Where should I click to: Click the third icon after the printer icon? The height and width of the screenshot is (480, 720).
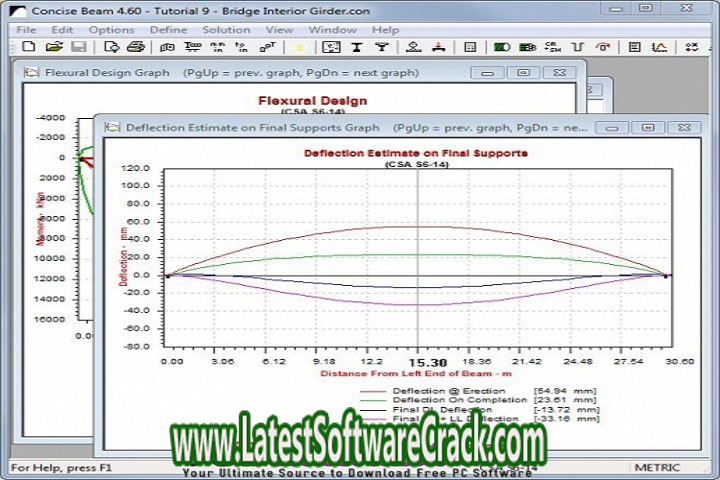(217, 47)
